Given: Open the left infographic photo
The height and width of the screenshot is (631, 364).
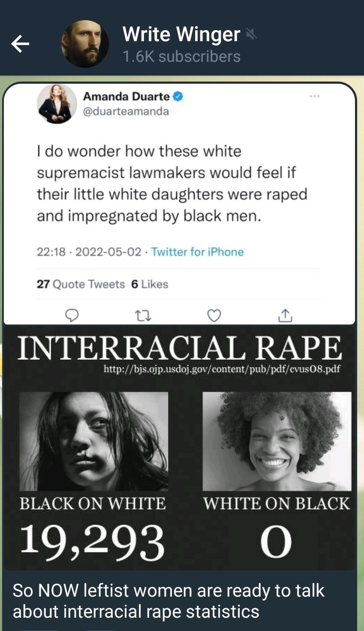Looking at the screenshot, I should pyautogui.click(x=94, y=441).
